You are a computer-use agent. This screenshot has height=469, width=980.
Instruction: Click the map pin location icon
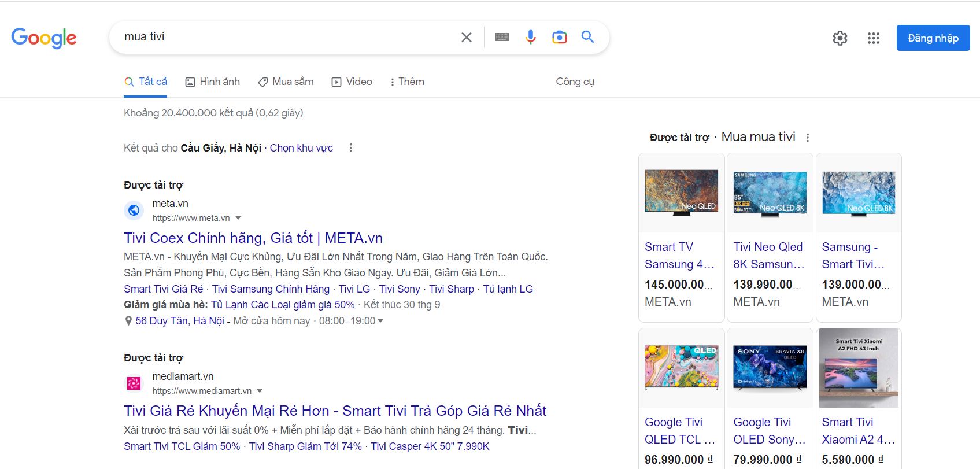click(x=128, y=321)
